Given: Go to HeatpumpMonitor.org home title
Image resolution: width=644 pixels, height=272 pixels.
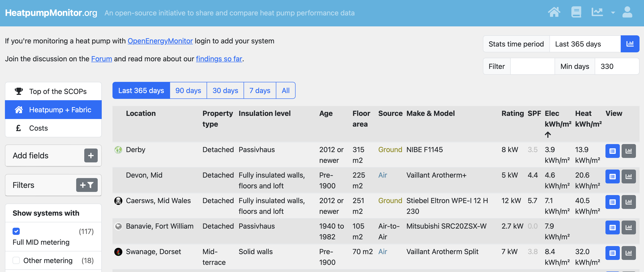Looking at the screenshot, I should point(51,13).
